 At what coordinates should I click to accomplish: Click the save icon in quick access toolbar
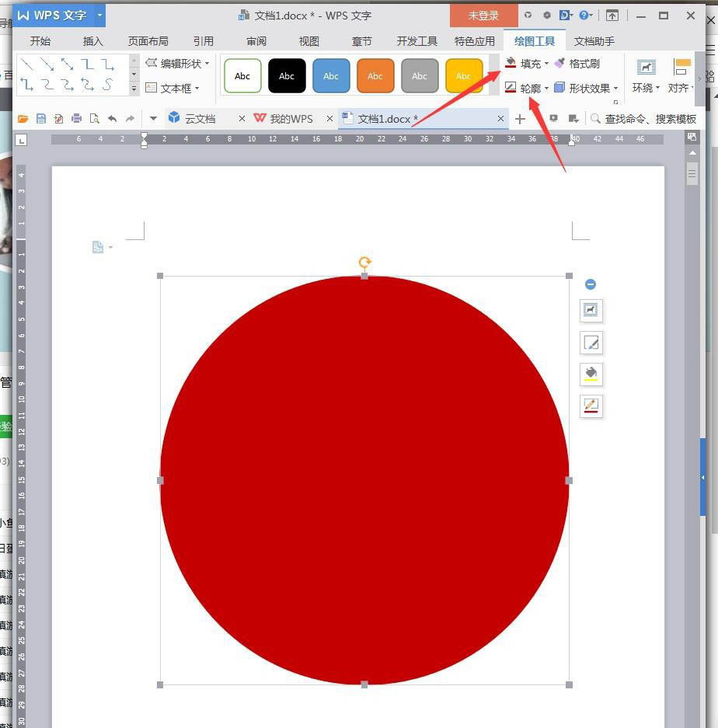click(x=41, y=119)
